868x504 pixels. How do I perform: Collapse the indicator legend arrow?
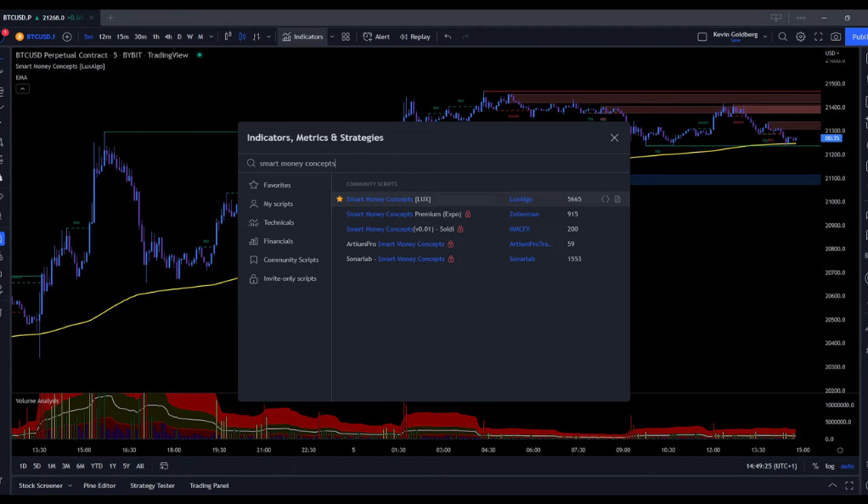tap(22, 88)
